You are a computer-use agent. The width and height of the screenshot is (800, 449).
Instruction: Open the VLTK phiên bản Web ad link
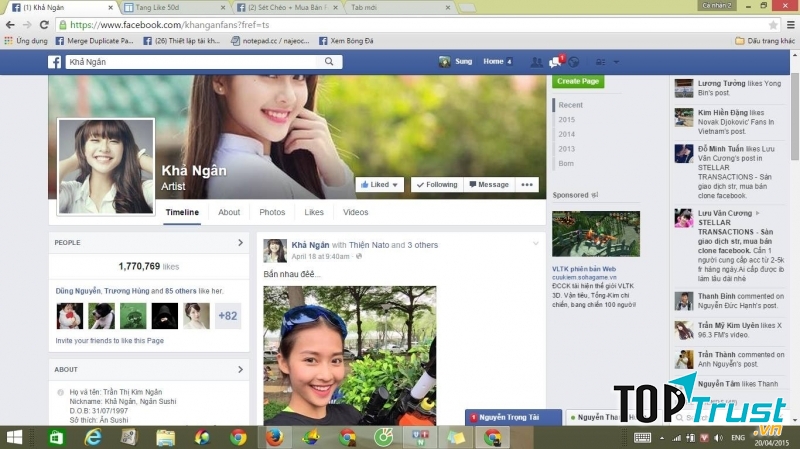pos(584,269)
